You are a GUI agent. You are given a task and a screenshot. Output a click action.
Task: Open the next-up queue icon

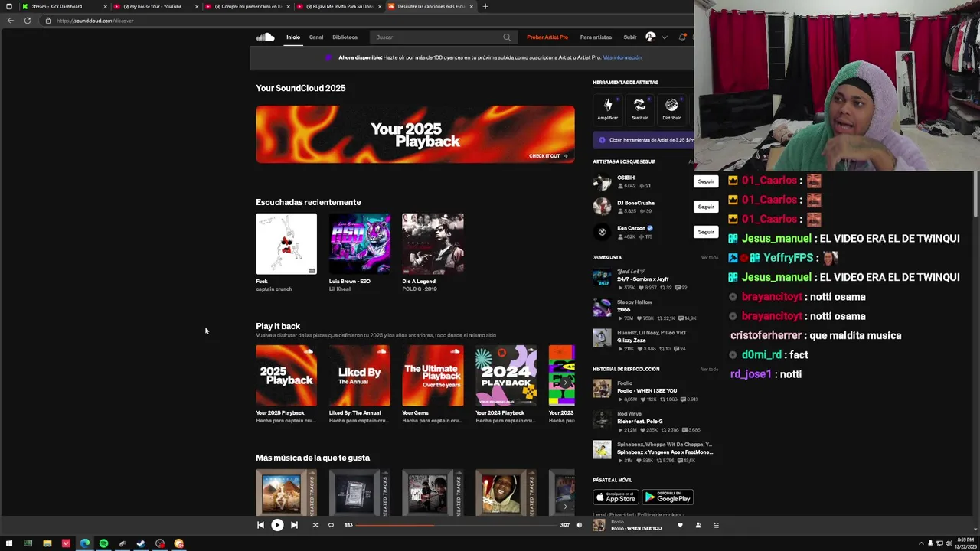[x=717, y=525]
